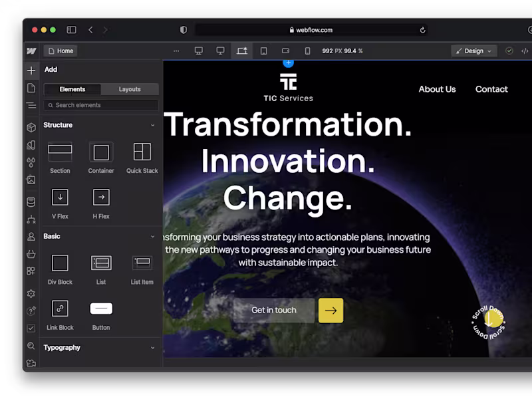Click the Scroll Down circular badge
The height and width of the screenshot is (399, 532).
489,323
